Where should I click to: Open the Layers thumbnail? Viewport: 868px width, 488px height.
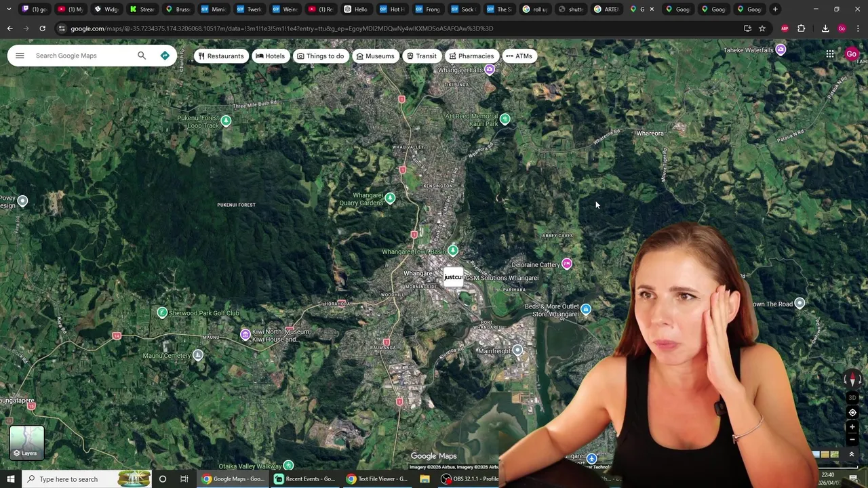coord(27,443)
